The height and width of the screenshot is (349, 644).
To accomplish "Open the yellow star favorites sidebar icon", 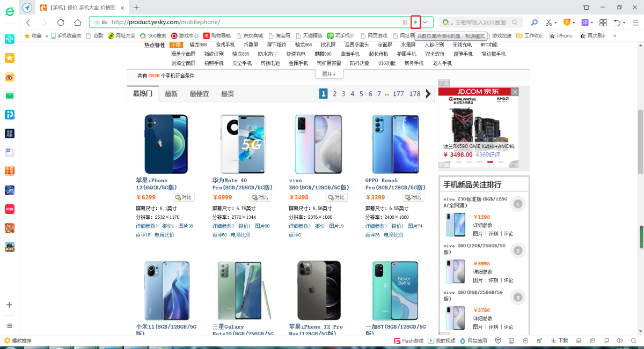I will (x=9, y=58).
